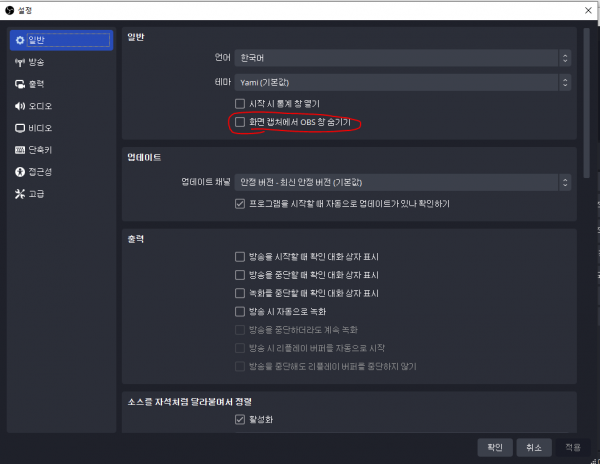Click the arrows on 테마 combo box
The width and height of the screenshot is (600, 464).
565,83
